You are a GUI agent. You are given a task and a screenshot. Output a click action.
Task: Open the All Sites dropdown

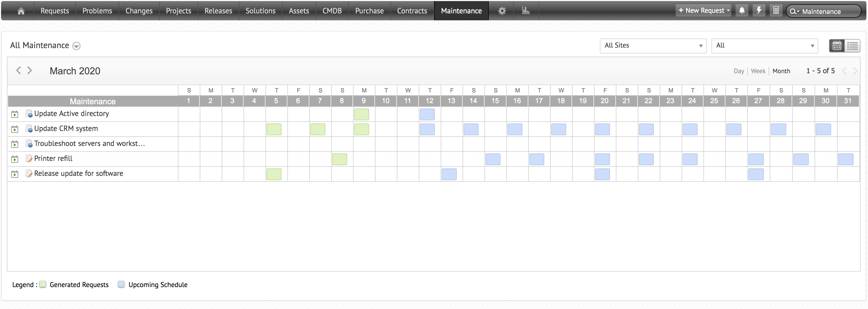click(x=653, y=45)
